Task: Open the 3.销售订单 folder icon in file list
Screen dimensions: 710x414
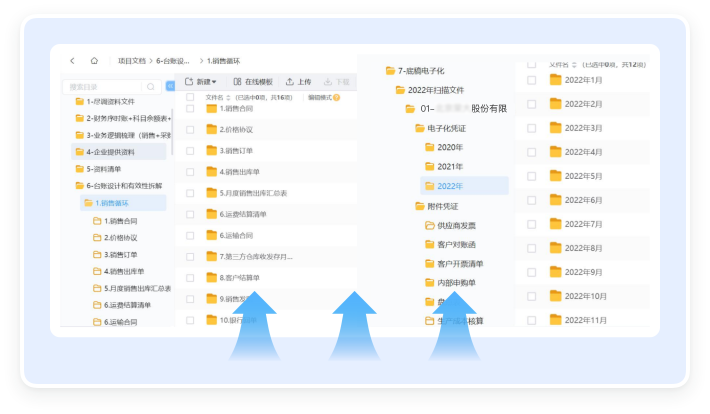Action: coord(212,150)
